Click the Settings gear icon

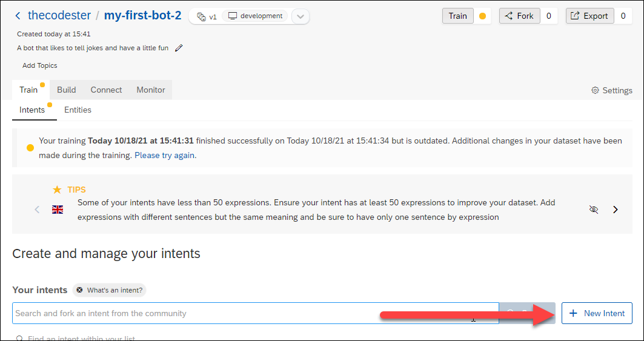595,90
